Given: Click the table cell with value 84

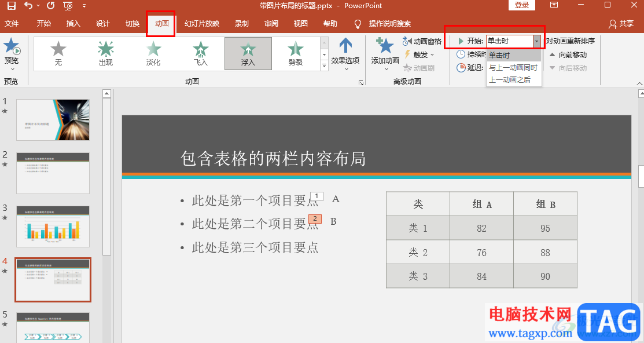Looking at the screenshot, I should [482, 276].
